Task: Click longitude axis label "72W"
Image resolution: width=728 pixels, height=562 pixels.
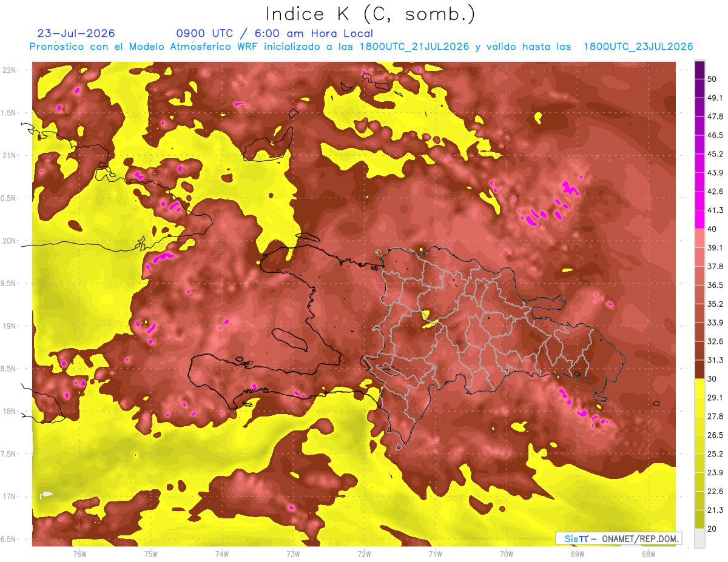Action: (364, 554)
